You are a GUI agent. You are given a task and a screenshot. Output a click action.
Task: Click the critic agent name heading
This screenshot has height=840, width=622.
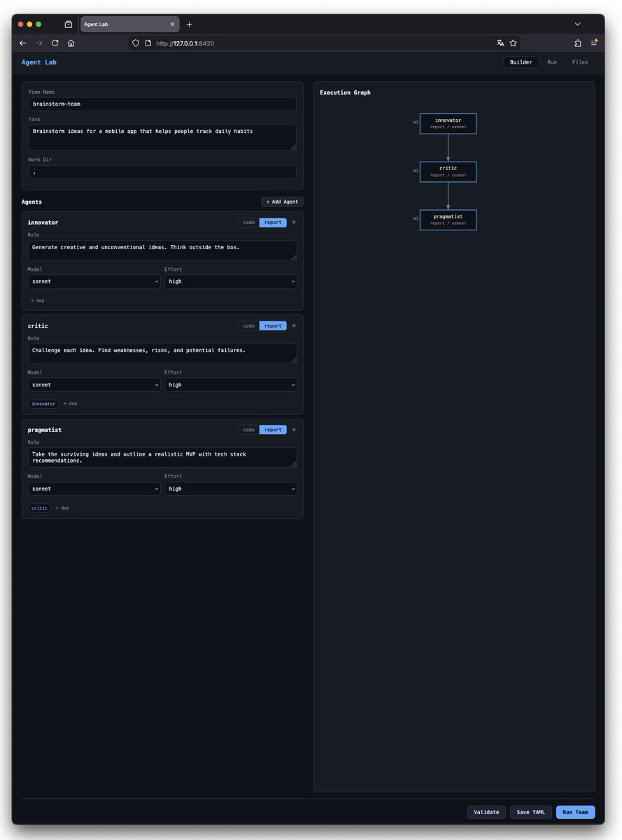point(38,325)
